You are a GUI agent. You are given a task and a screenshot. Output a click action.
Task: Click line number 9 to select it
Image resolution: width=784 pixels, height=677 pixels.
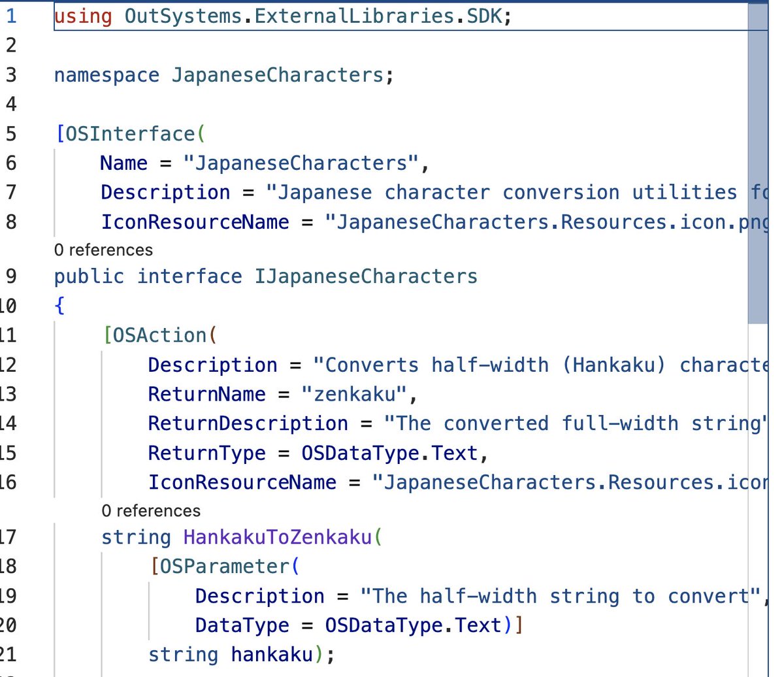click(x=10, y=276)
